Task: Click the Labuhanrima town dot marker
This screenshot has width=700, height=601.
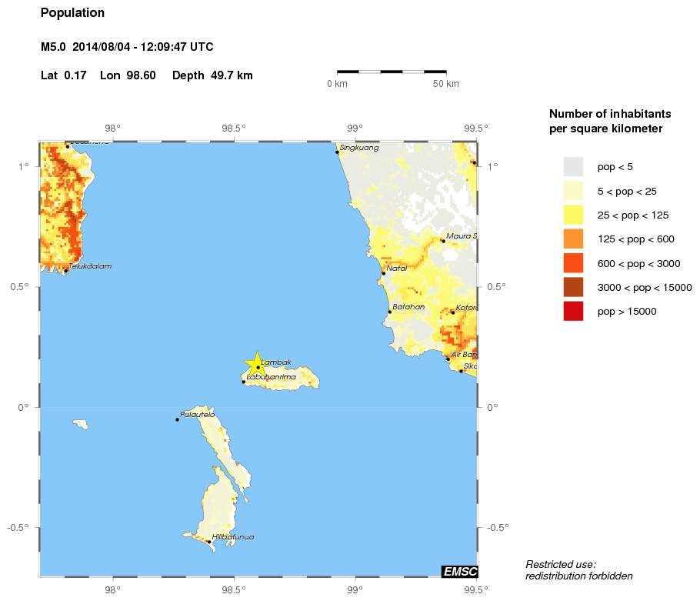Action: pyautogui.click(x=244, y=382)
